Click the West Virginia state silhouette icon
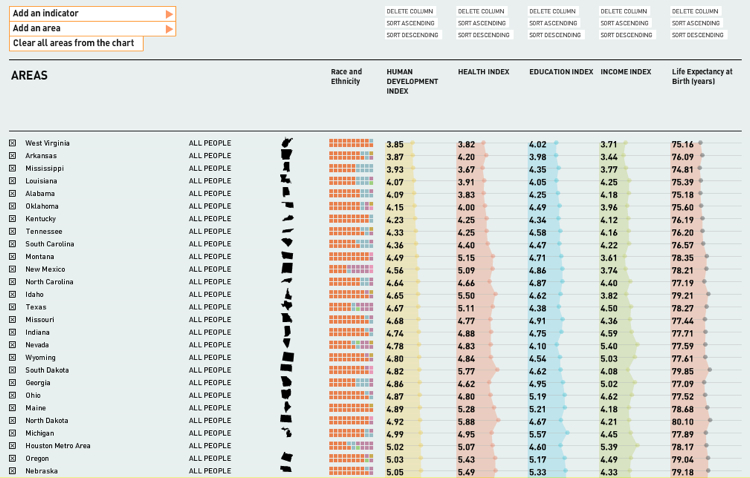 (287, 143)
